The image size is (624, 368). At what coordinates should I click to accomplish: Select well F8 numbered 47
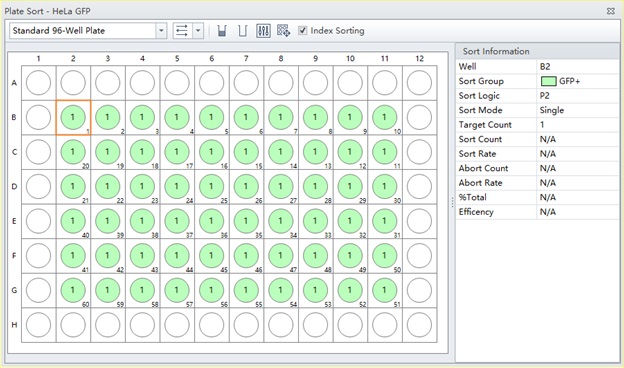(281, 256)
